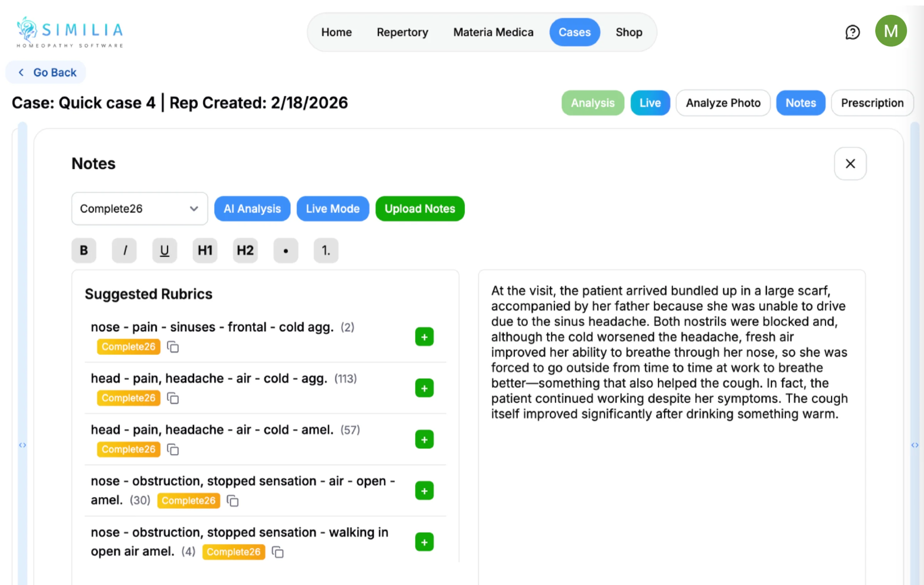
Task: Open the Complete26 repertory dropdown
Action: (139, 209)
